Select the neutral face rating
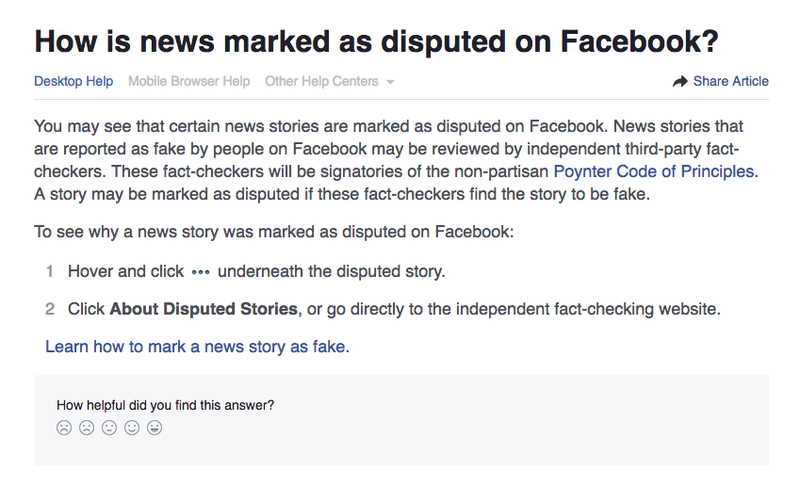 (x=109, y=427)
